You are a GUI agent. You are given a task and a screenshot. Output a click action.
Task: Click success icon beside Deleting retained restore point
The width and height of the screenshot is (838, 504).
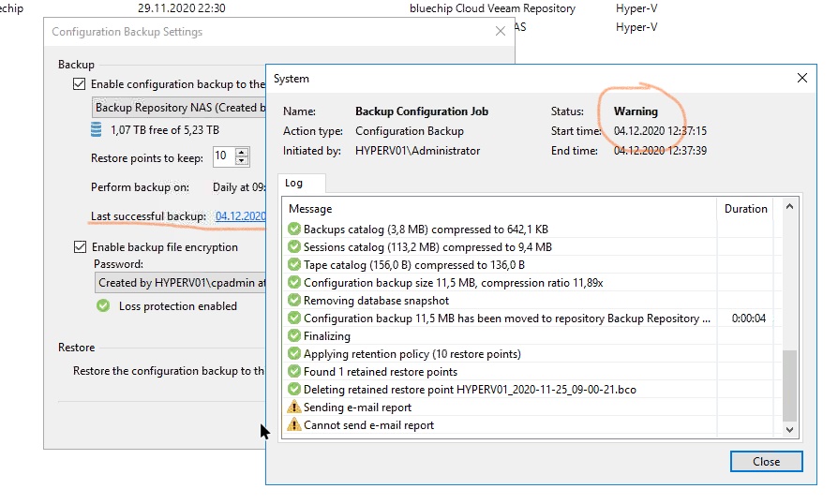(294, 389)
